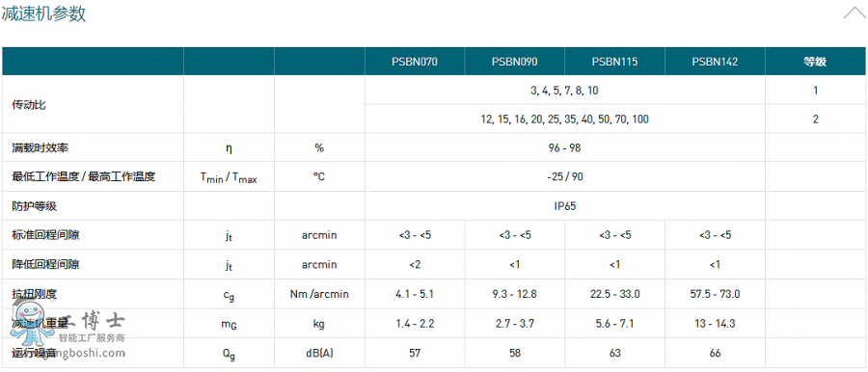Select the PSBN090 column header
868x372 pixels.
tap(514, 62)
